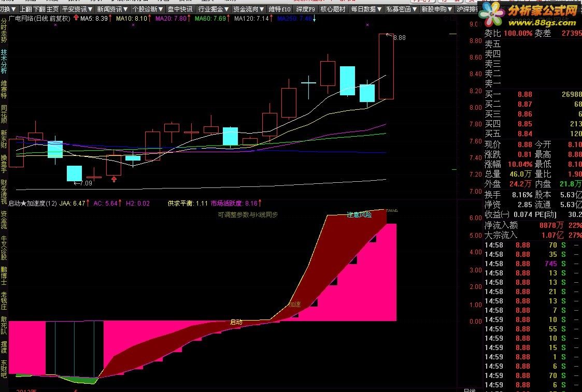Click the 7.09 low price label on chart
This screenshot has height=392, width=582.
click(86, 183)
